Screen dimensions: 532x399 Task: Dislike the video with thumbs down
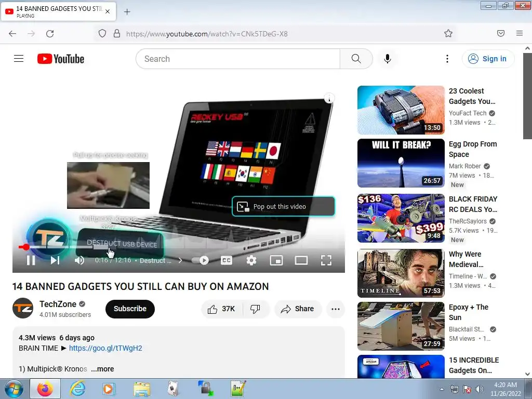(x=256, y=309)
